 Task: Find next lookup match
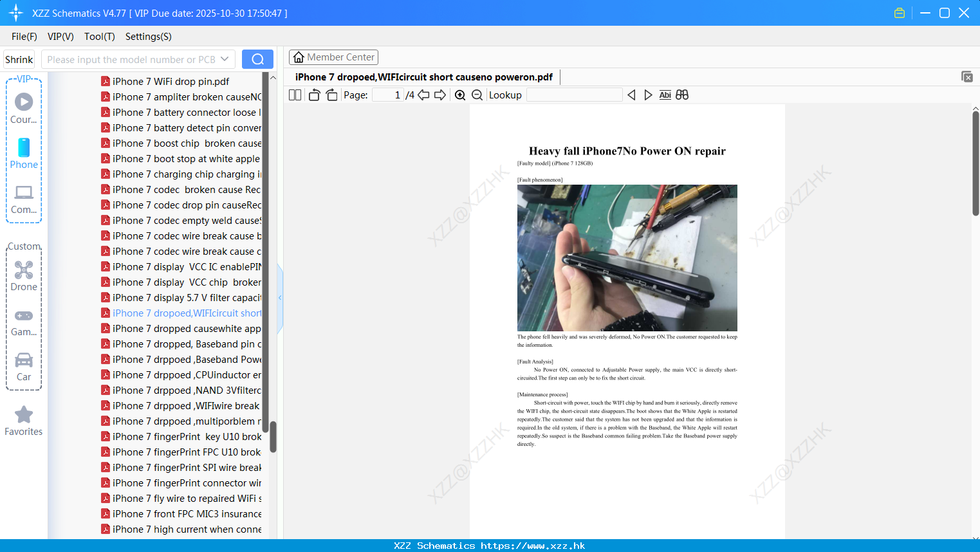pyautogui.click(x=648, y=95)
